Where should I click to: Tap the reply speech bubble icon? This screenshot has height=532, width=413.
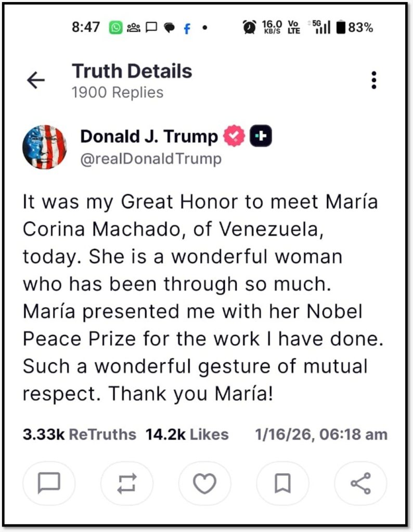point(49,484)
